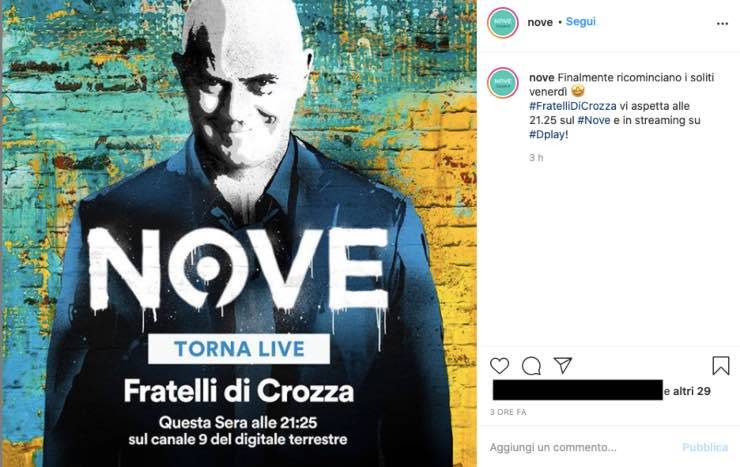740x467 pixels.
Task: View likes list via 'e altri 29'
Action: pyautogui.click(x=687, y=391)
